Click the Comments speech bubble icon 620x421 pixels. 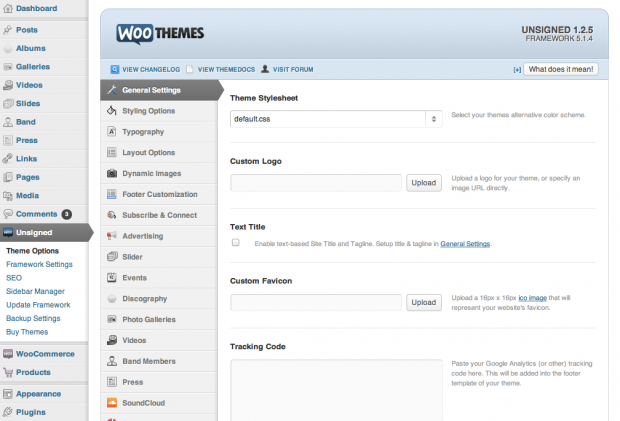click(8, 214)
